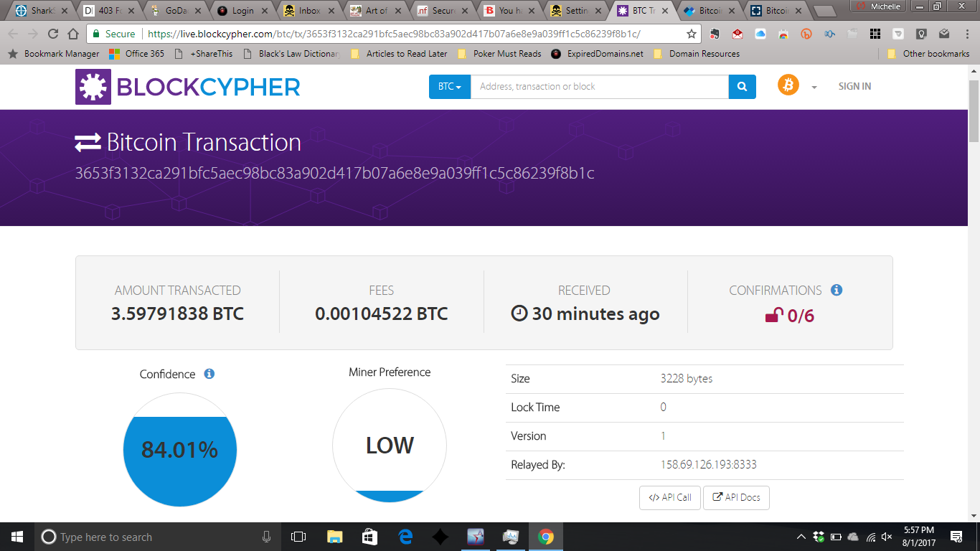Click the relayed by IP 158.69.126.193:8333
Image resolution: width=980 pixels, height=551 pixels.
click(708, 464)
